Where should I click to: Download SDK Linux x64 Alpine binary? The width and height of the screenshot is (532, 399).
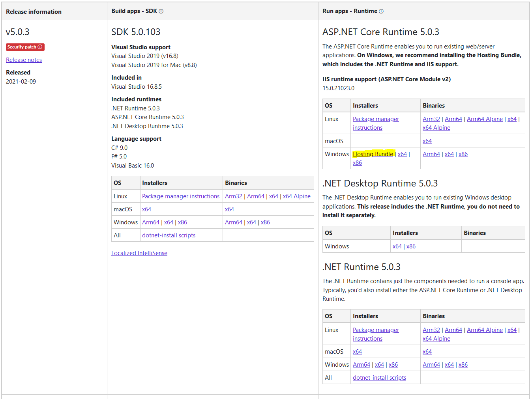click(x=297, y=196)
